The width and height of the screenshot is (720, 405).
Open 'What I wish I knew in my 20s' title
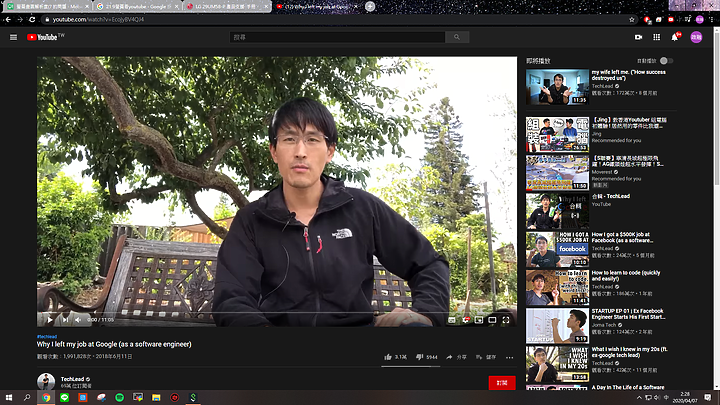pyautogui.click(x=630, y=352)
